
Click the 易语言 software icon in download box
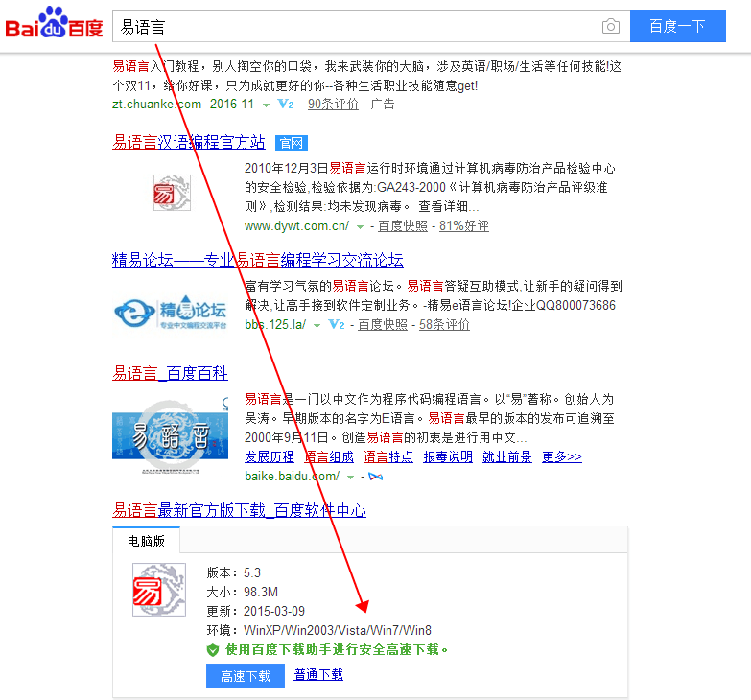[159, 590]
